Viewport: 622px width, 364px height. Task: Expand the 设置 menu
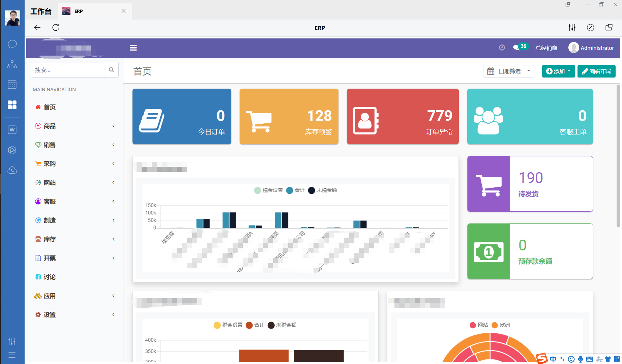(x=74, y=315)
